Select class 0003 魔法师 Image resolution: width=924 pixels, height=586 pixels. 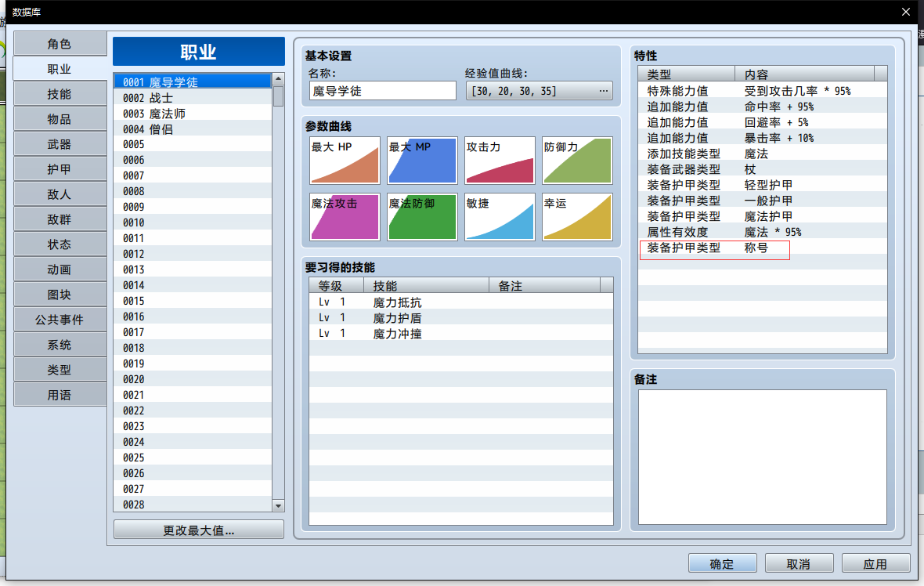click(193, 113)
